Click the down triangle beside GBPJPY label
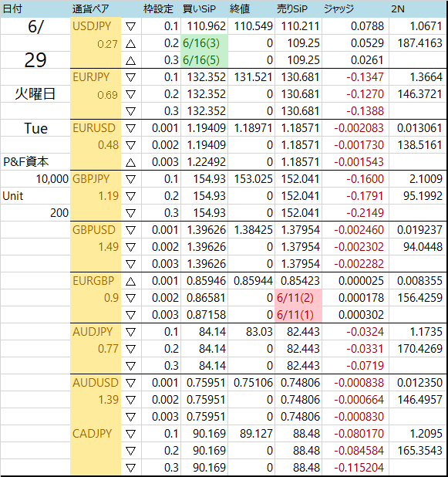Viewport: 448px width, 477px height. tap(130, 180)
